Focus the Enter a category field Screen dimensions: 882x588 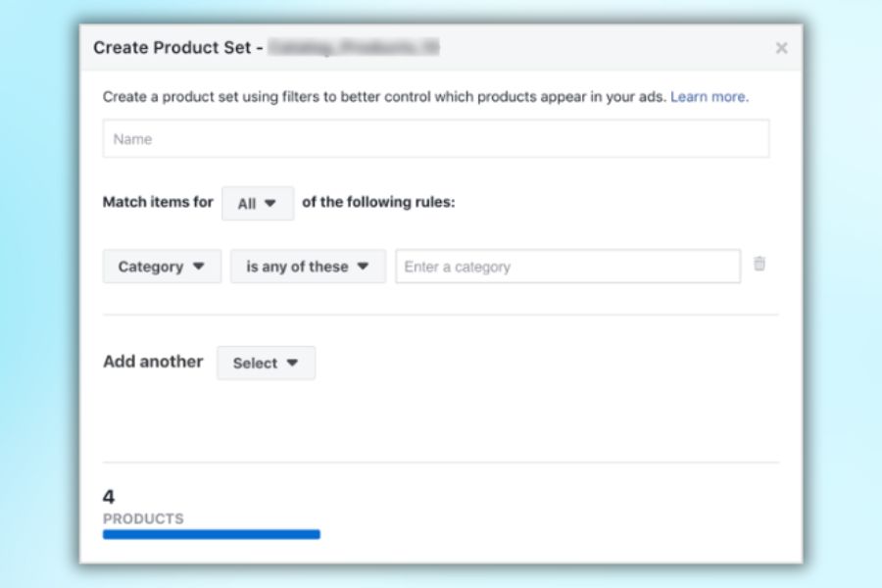coord(567,267)
